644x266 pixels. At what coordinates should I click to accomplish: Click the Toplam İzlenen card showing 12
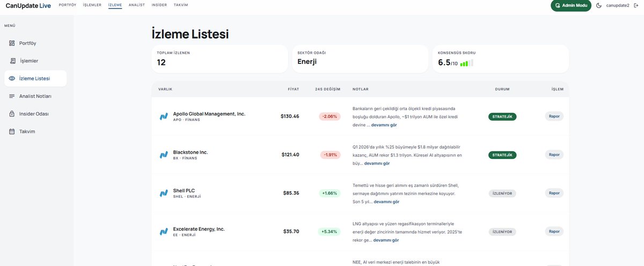(x=220, y=59)
